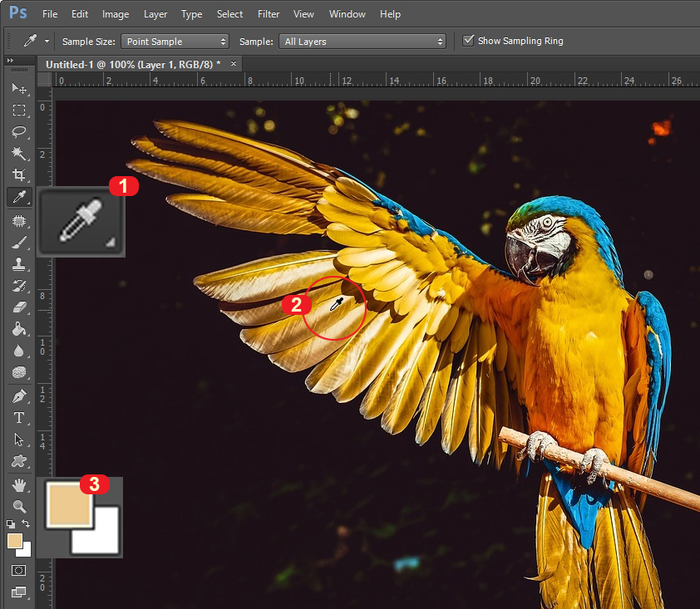Select the Paint Bucket tool
The width and height of the screenshot is (700, 609).
click(19, 329)
